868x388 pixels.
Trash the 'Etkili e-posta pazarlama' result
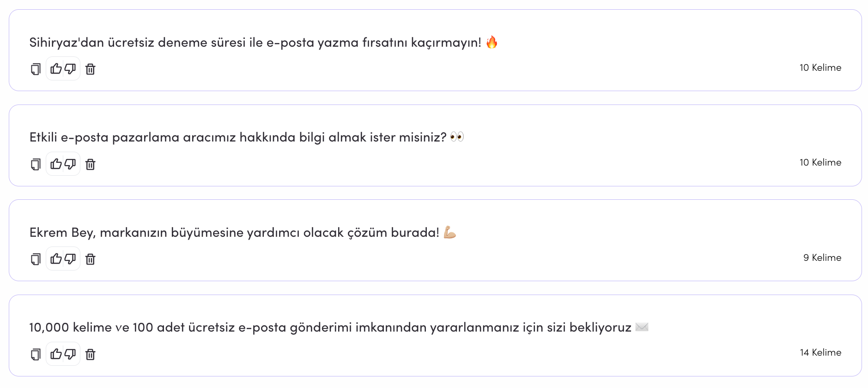pyautogui.click(x=91, y=164)
